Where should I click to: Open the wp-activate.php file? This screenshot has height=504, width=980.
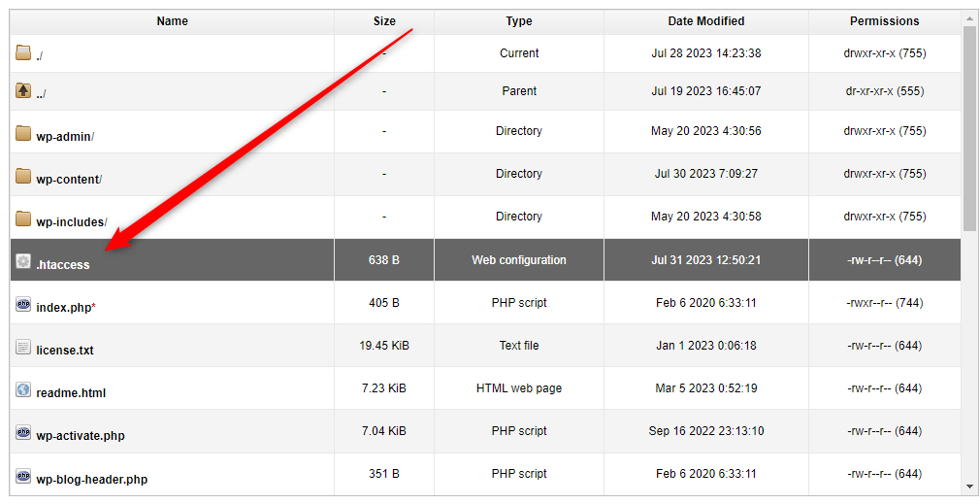coord(81,436)
